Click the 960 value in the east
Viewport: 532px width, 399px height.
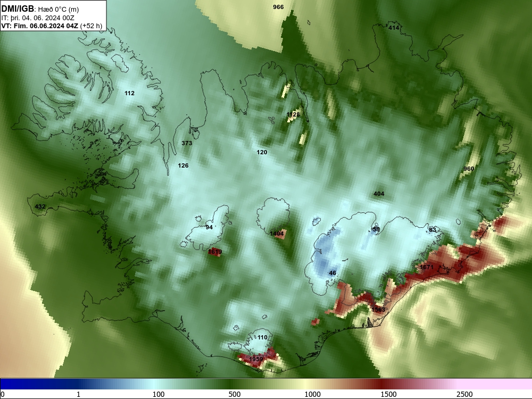[469, 169]
